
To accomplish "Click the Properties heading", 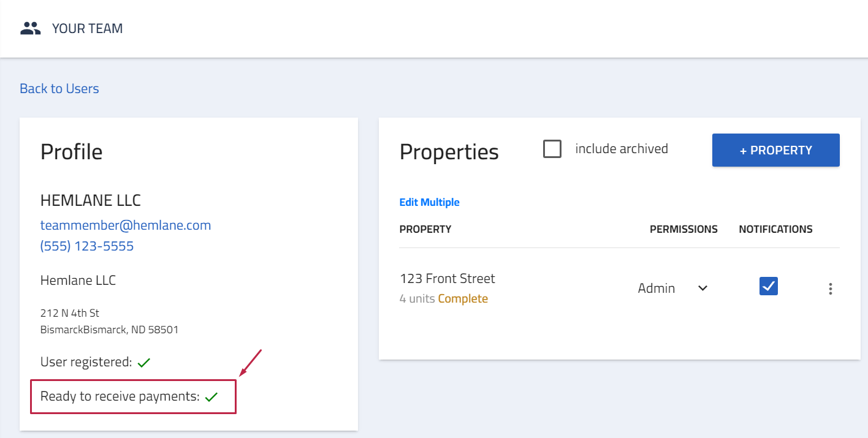I will click(449, 152).
